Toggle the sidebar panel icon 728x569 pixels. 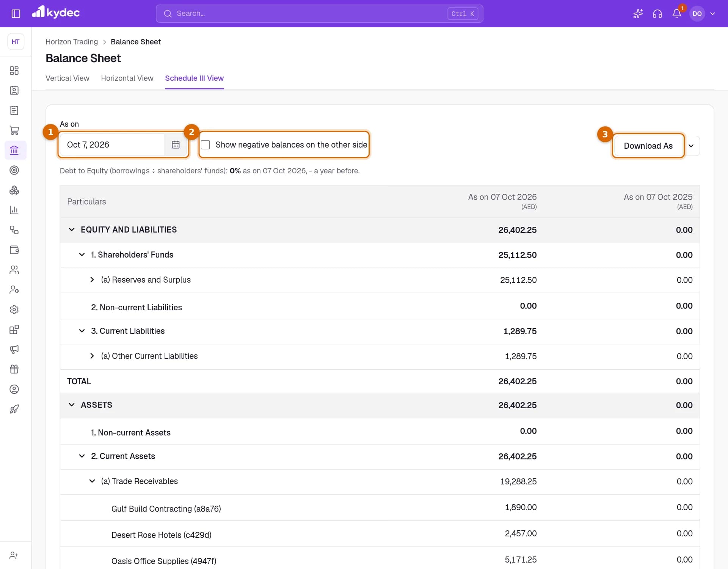(16, 14)
